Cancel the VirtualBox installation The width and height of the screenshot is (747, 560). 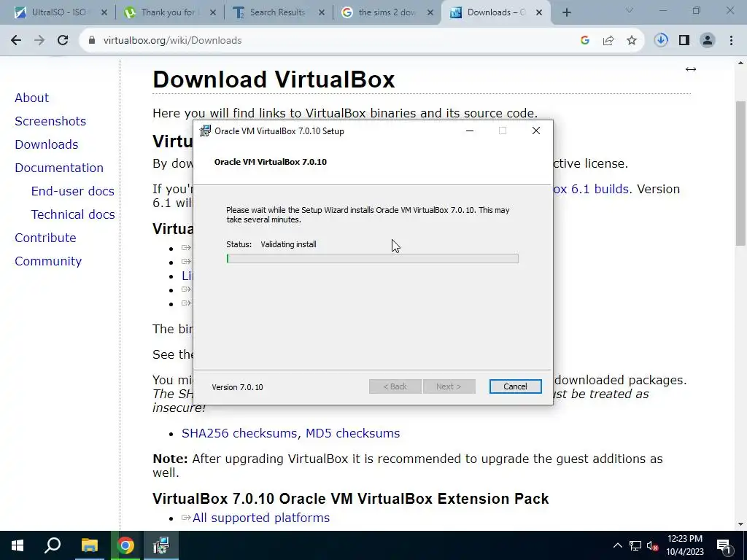point(516,386)
